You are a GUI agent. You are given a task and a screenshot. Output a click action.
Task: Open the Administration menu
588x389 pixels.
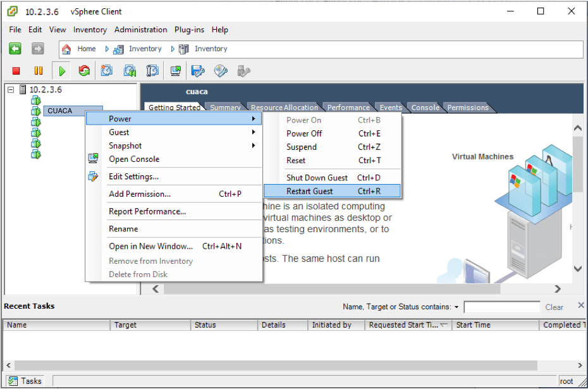click(x=140, y=30)
